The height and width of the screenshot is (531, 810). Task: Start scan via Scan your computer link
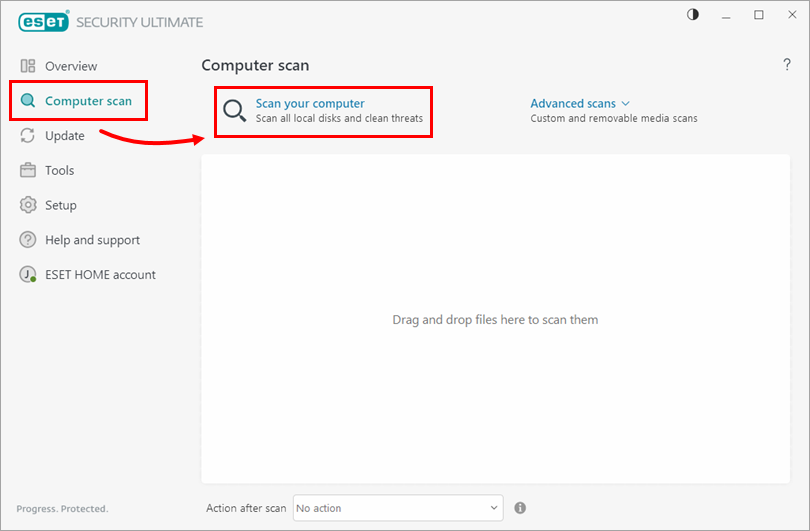pos(310,103)
